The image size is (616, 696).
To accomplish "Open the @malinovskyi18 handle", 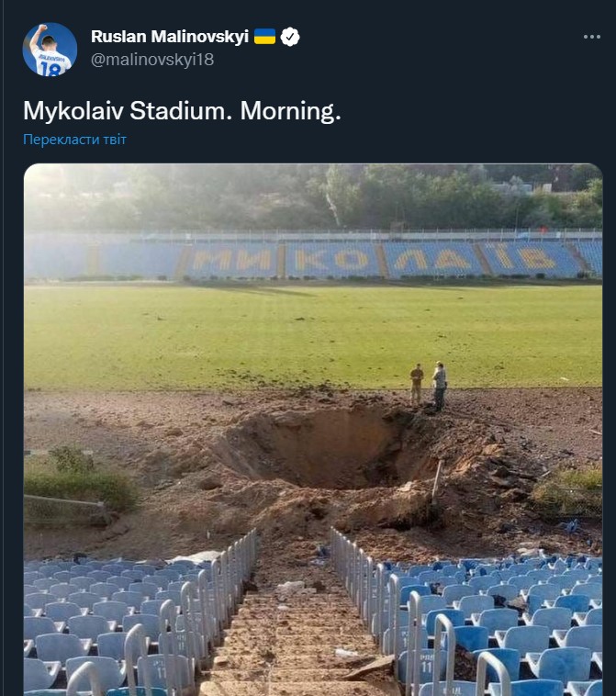I will (152, 60).
